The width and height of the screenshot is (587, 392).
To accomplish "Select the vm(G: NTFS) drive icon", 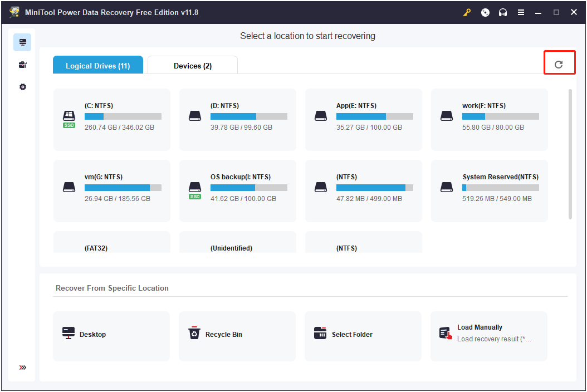I will (x=69, y=187).
